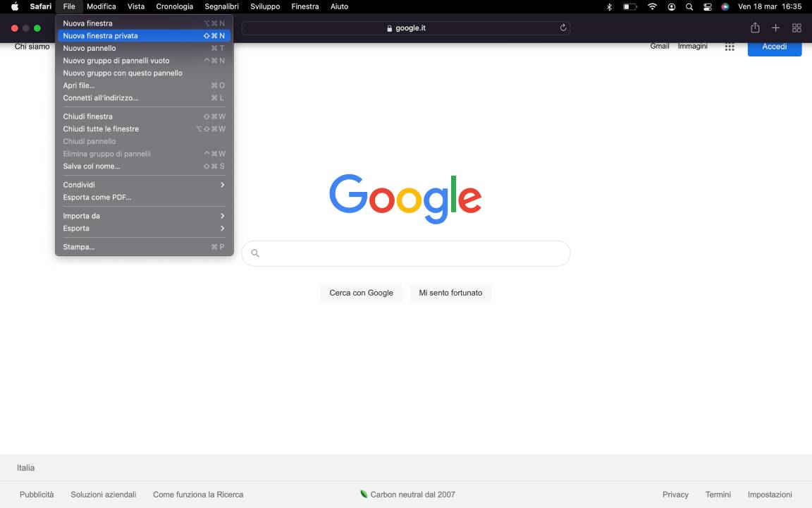Open the Wi-Fi status icon
The image size is (812, 508).
pos(652,6)
